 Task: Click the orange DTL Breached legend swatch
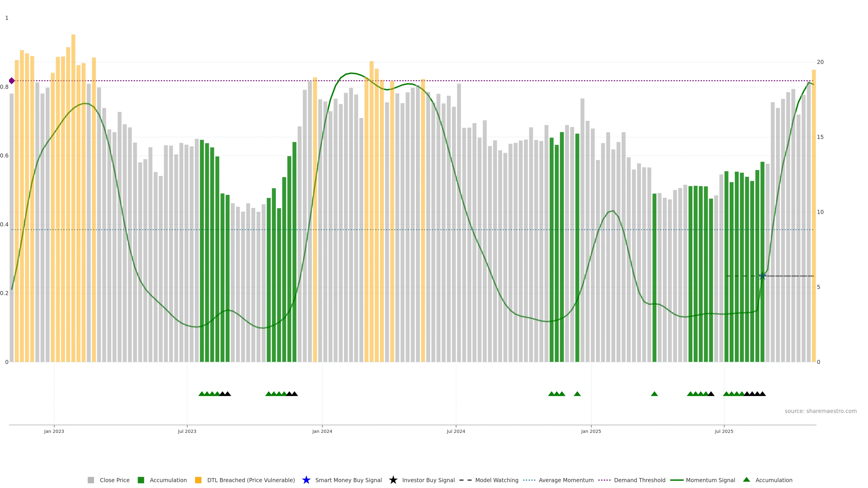pyautogui.click(x=198, y=480)
